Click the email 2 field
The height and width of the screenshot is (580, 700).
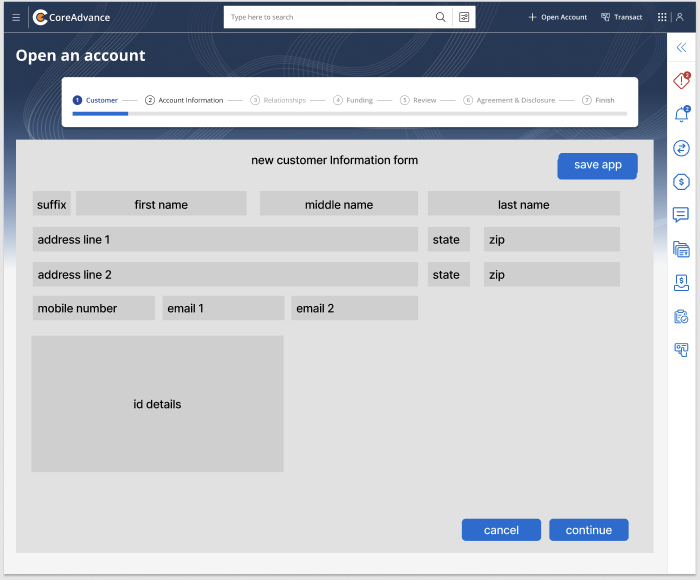click(x=354, y=308)
